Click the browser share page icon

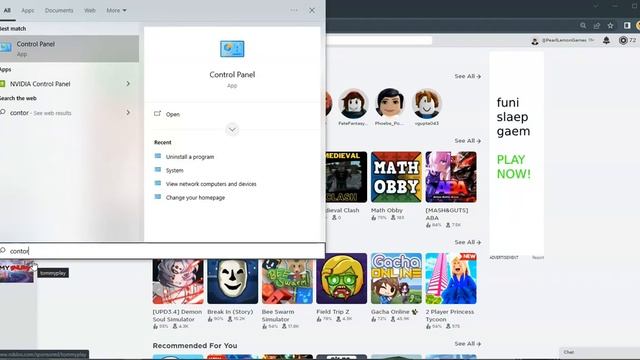[597, 26]
